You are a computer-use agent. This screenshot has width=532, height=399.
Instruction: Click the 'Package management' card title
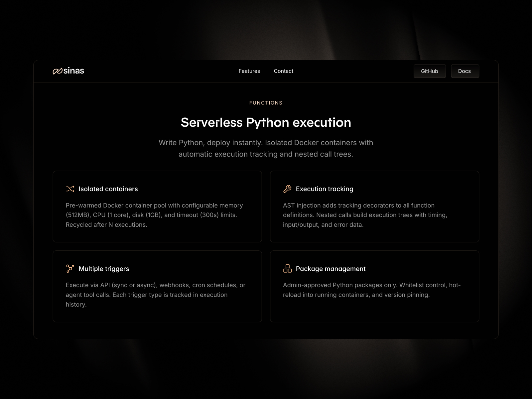pyautogui.click(x=331, y=269)
